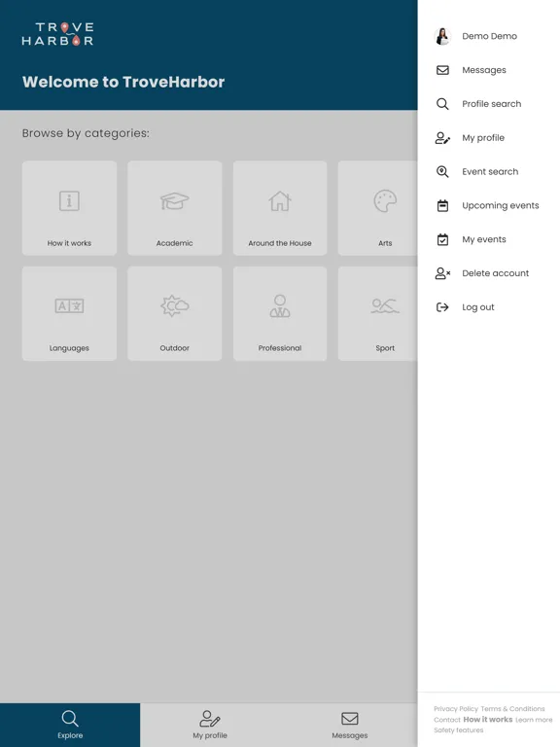Click the TroveHarbor logo
The image size is (560, 747).
point(57,34)
